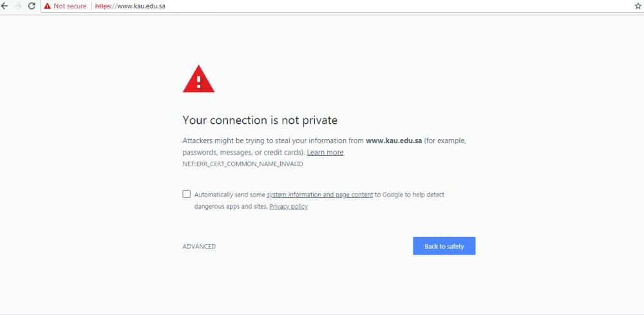Open the Learn more link

[x=325, y=153]
